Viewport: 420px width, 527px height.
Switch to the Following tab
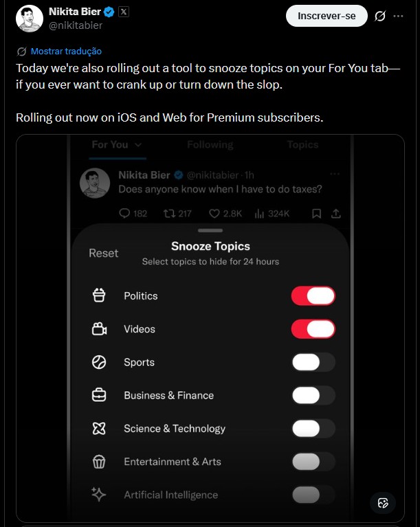click(x=210, y=145)
